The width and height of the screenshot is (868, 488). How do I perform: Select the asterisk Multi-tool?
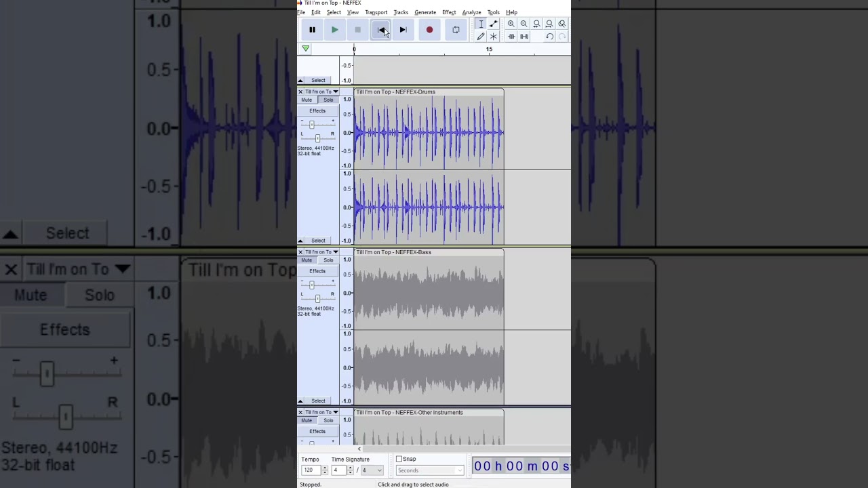[493, 37]
